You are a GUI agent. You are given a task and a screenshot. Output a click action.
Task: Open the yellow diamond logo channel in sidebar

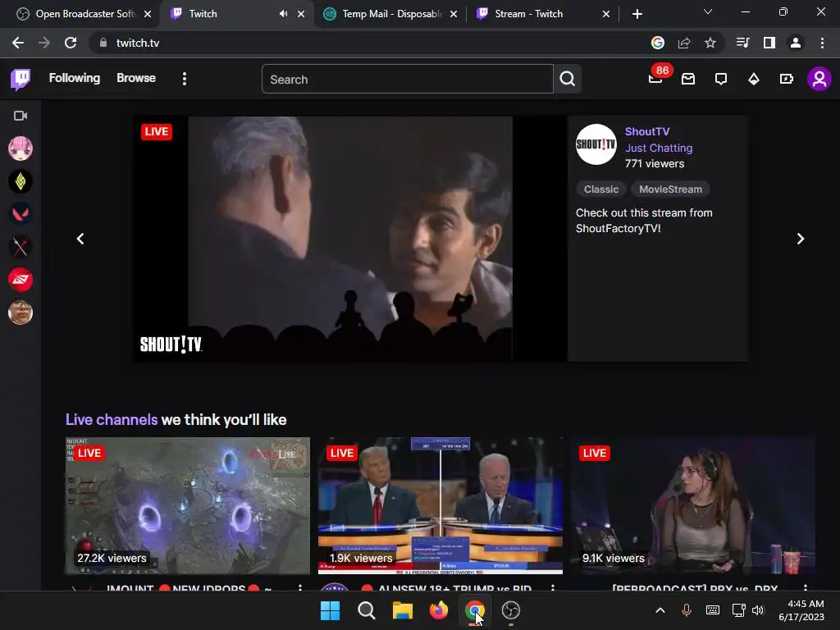pyautogui.click(x=21, y=181)
